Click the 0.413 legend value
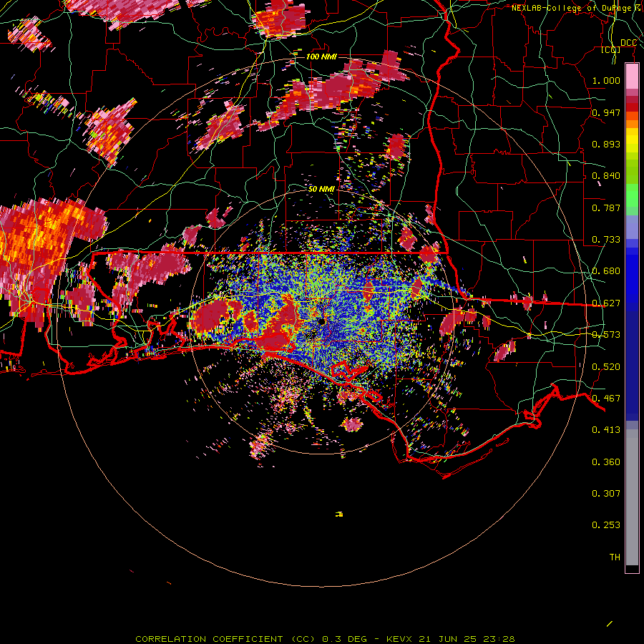 tap(606, 430)
